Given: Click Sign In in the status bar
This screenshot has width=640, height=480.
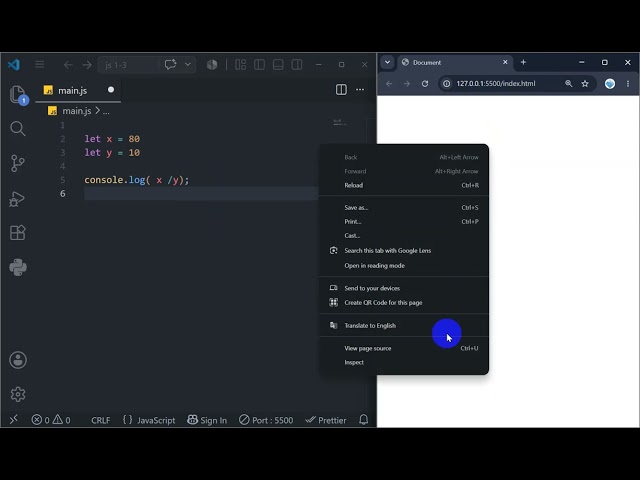Looking at the screenshot, I should (x=207, y=420).
